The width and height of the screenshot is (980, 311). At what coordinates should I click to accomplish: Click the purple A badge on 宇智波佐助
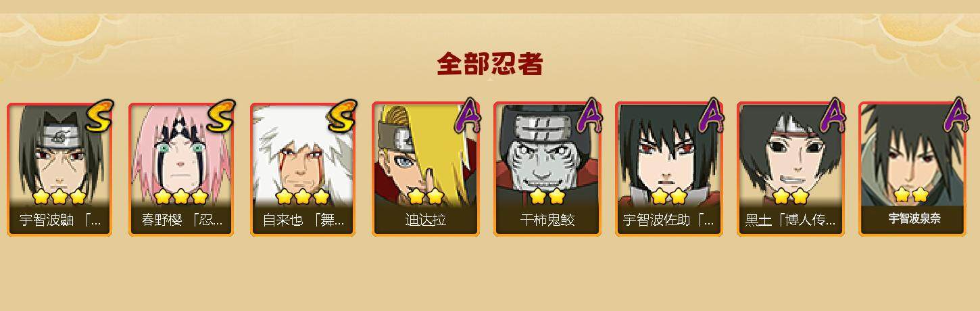click(710, 115)
